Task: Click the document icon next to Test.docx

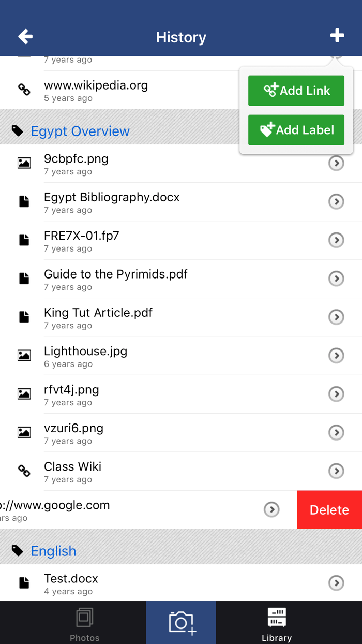Action: tap(24, 582)
